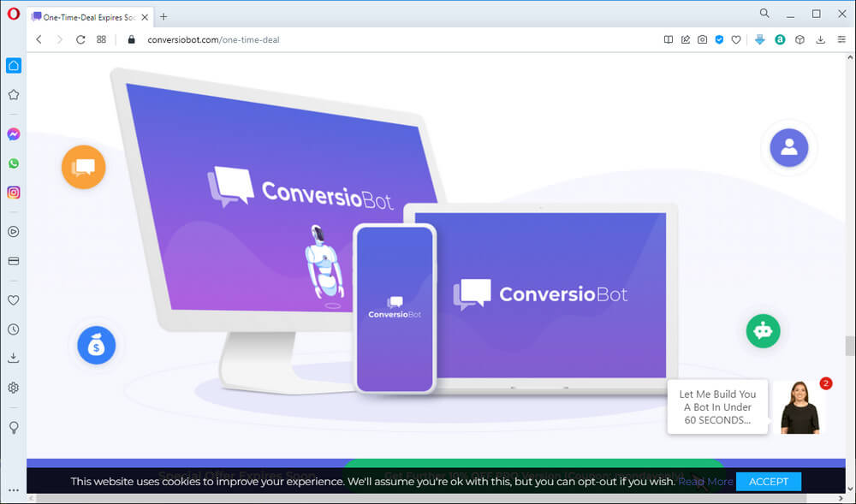Screen dimensions: 856x504
Task: Open the extensions cube icon
Action: [800, 39]
